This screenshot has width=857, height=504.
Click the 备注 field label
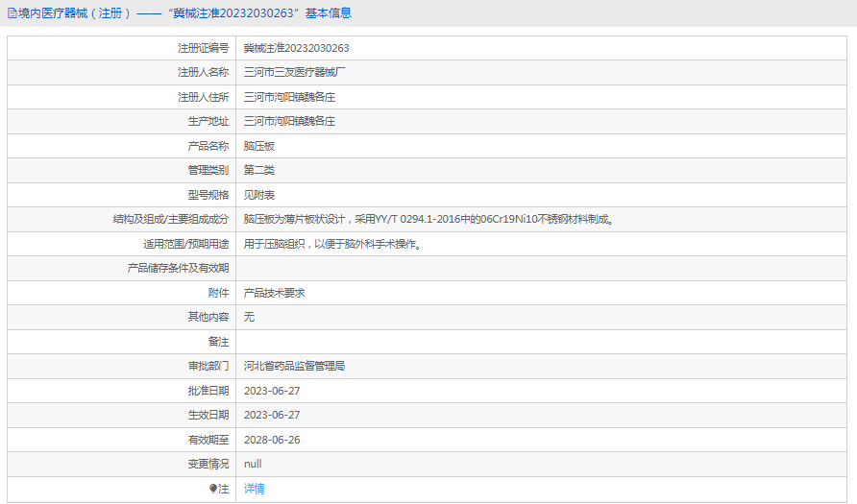[219, 342]
